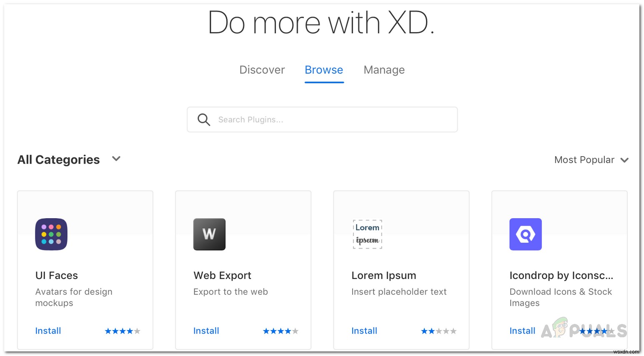This screenshot has width=644, height=356.
Task: Install the Web Export plugin
Action: point(206,331)
